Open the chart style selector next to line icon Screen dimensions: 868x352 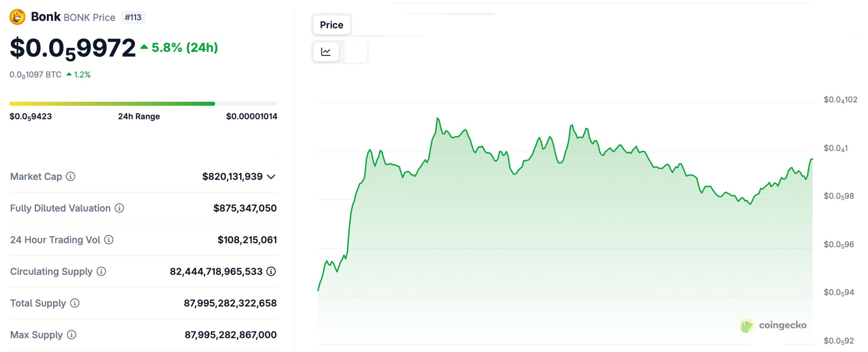pos(355,52)
